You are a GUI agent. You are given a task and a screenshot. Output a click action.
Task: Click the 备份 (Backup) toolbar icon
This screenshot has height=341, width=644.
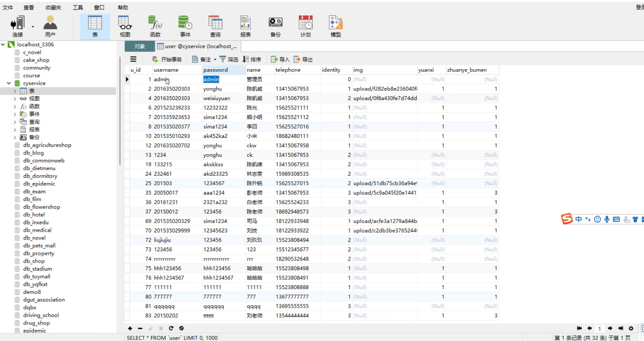pyautogui.click(x=275, y=26)
